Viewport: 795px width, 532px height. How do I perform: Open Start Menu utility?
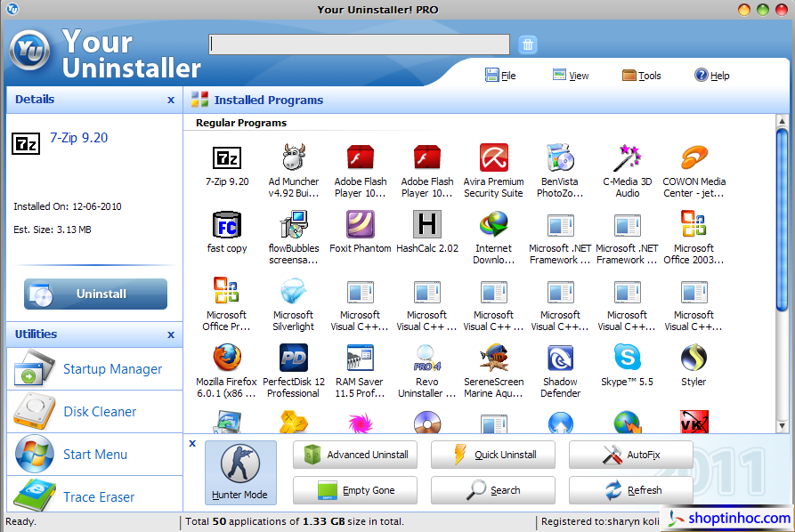94,454
